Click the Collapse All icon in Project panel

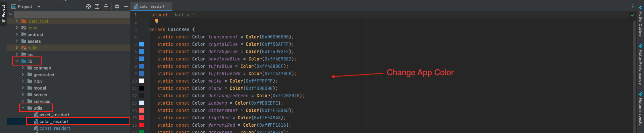click(x=106, y=6)
